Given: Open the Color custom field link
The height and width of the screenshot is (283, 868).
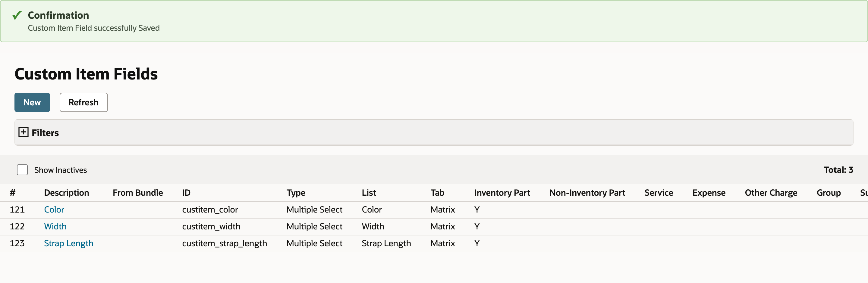Looking at the screenshot, I should click(x=54, y=210).
